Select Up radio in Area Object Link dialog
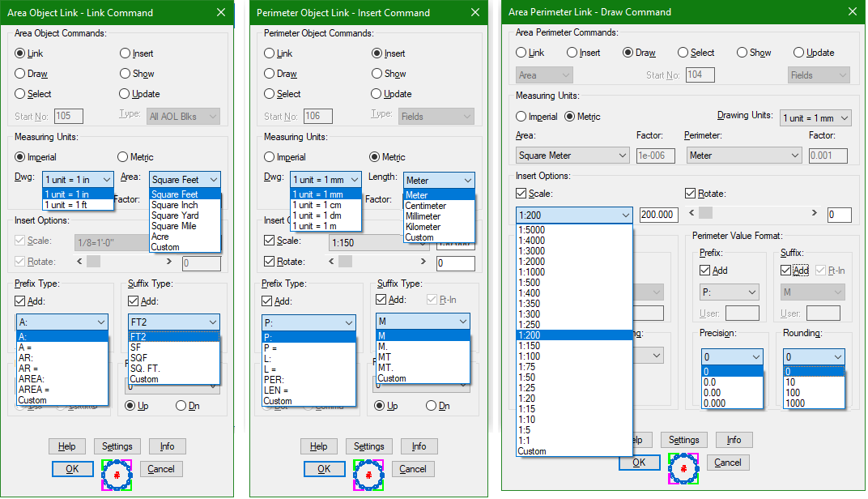 tap(130, 405)
